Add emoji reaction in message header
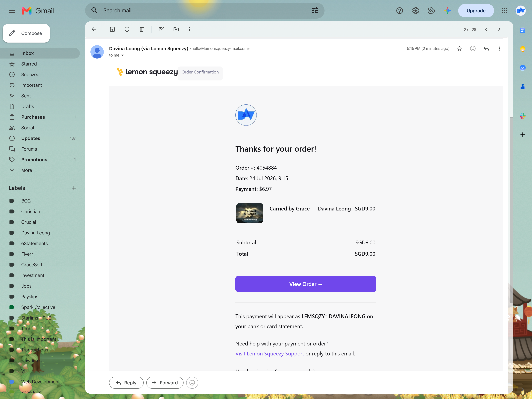 pyautogui.click(x=473, y=49)
